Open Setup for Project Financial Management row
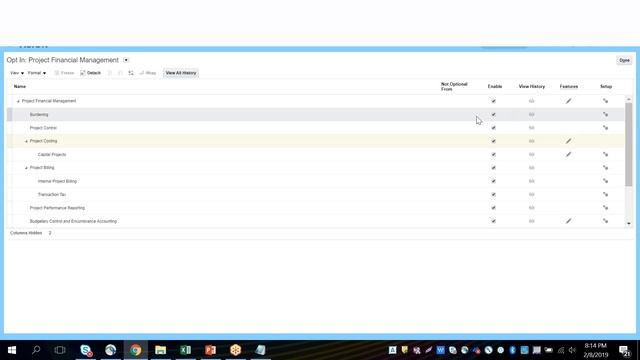Viewport: 640px width, 360px height. tap(605, 101)
